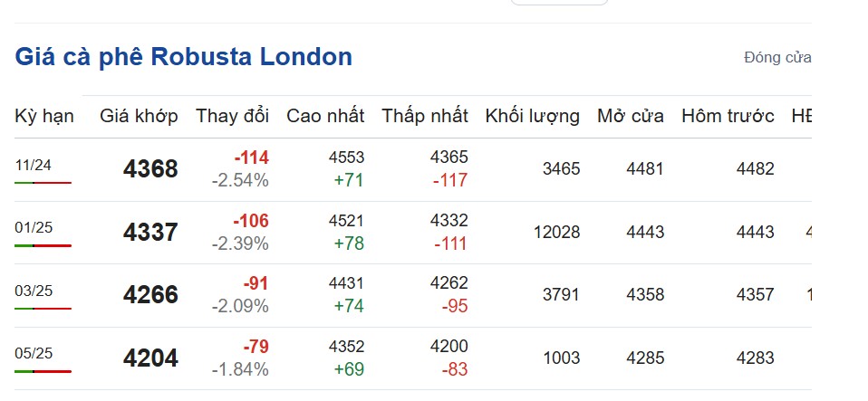Select the Giá khớp column header
This screenshot has width=868, height=401.
pyautogui.click(x=139, y=116)
